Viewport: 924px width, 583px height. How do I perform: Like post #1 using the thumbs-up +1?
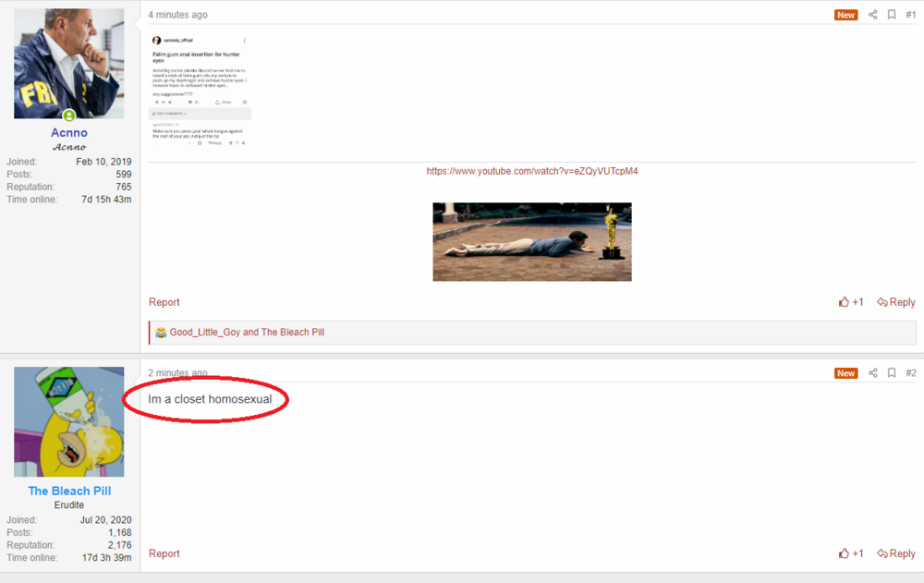pos(851,302)
